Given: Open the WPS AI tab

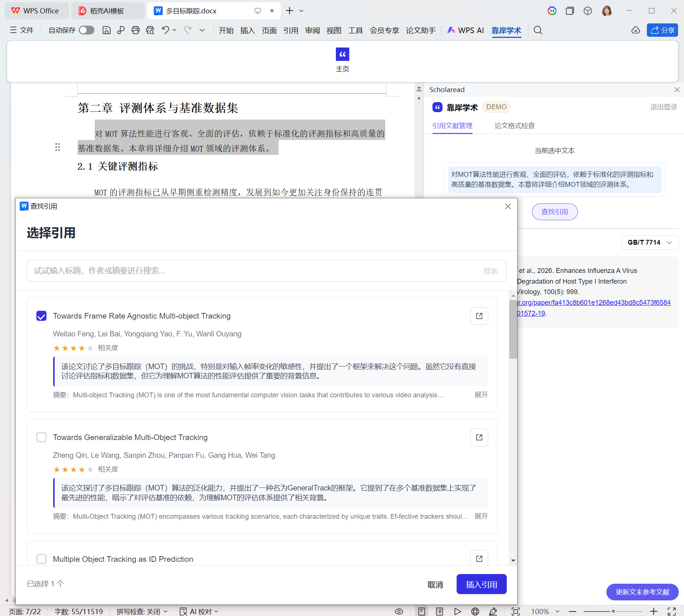Looking at the screenshot, I should click(x=466, y=30).
